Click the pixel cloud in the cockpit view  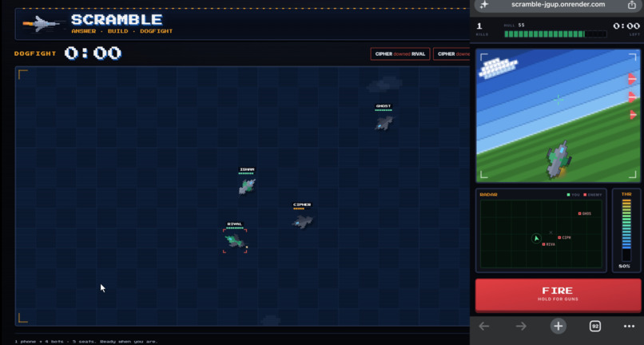(x=499, y=68)
